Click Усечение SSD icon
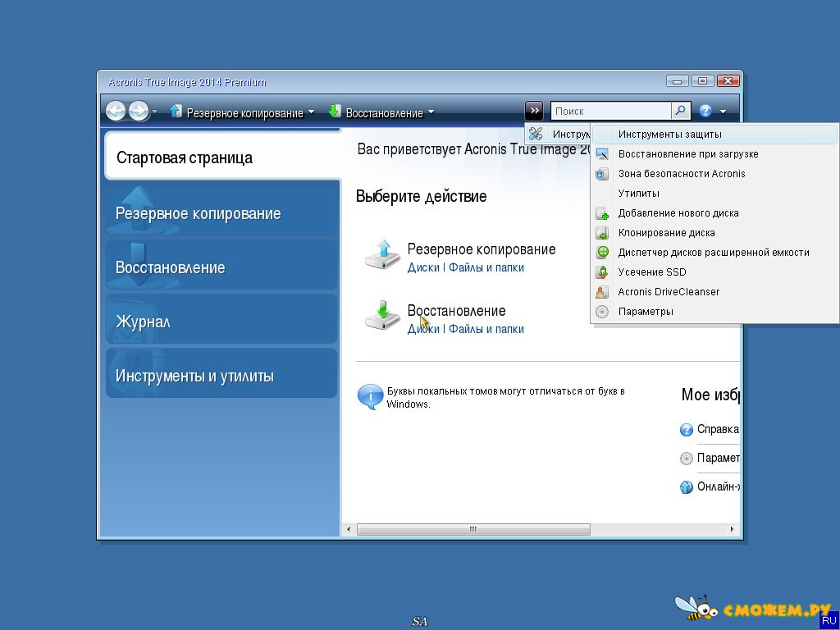The width and height of the screenshot is (840, 630). [x=602, y=272]
